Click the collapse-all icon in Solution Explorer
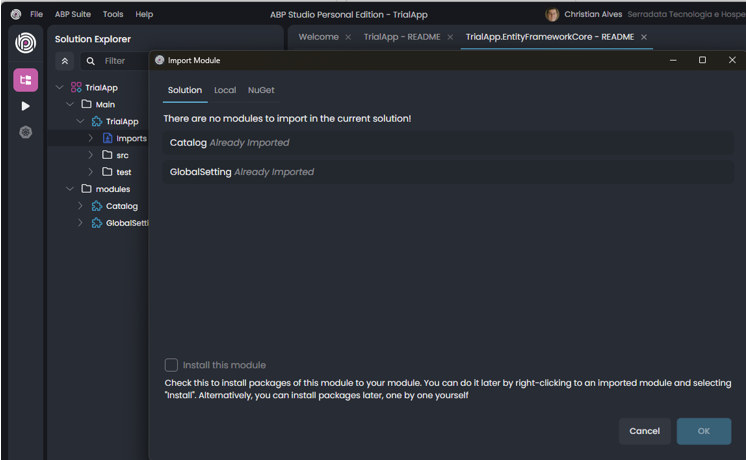 66,61
